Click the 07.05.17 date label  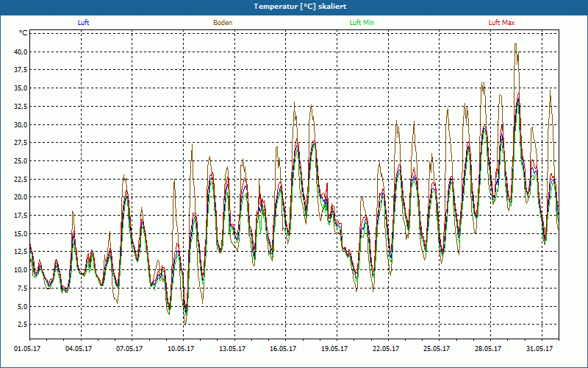[129, 349]
